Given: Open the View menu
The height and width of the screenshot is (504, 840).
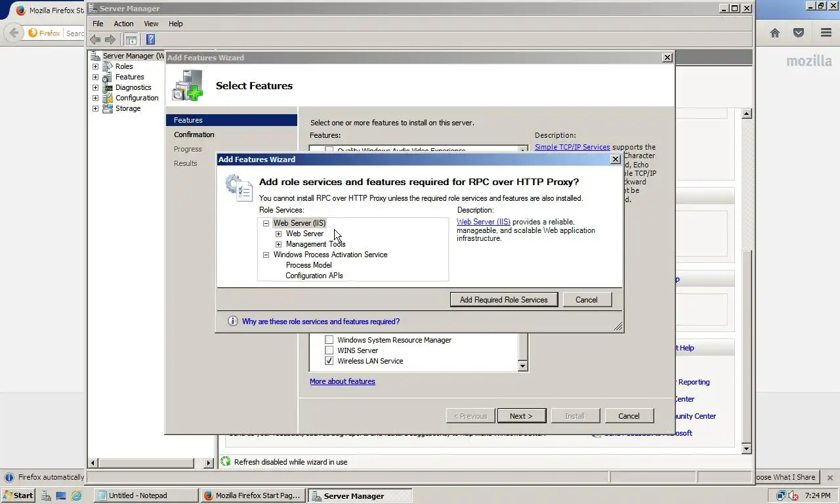Looking at the screenshot, I should click(151, 24).
